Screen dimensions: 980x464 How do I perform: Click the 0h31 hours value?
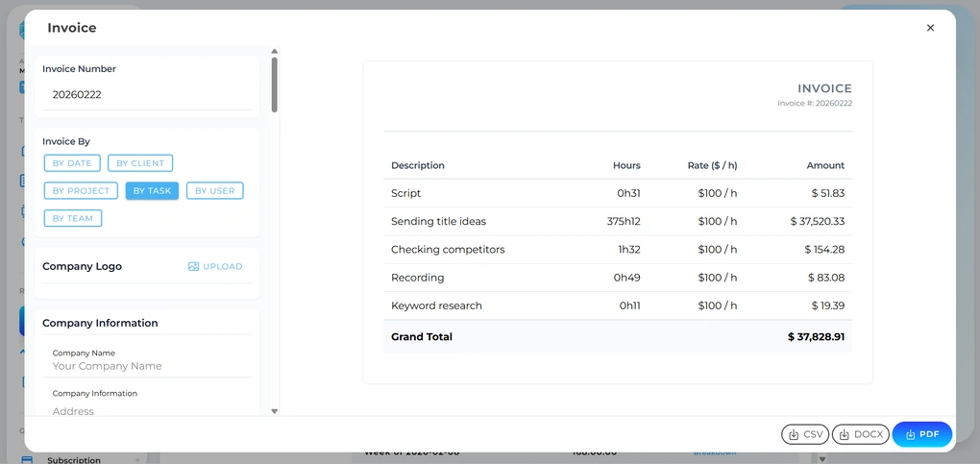(628, 193)
